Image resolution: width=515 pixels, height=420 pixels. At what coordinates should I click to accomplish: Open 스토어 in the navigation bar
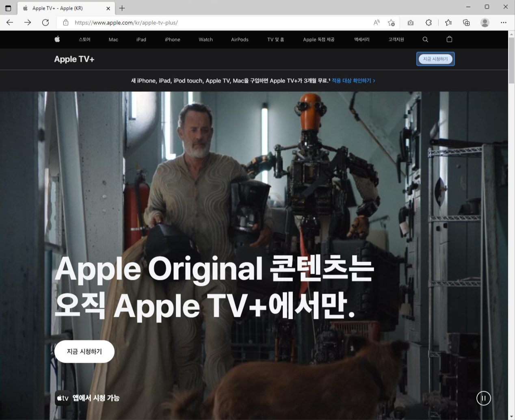[x=84, y=39]
